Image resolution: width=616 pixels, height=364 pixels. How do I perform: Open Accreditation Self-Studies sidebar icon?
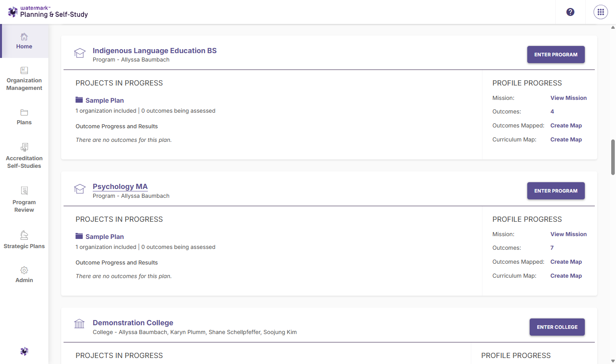coord(24,147)
